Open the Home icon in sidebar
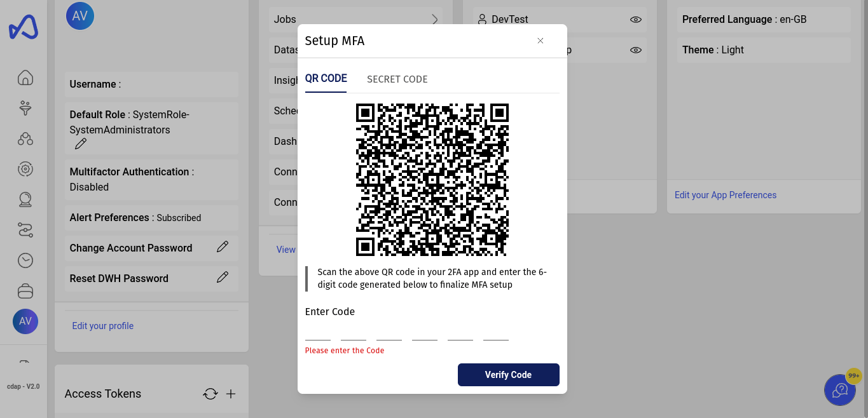Viewport: 868px width, 418px height. pyautogui.click(x=25, y=78)
